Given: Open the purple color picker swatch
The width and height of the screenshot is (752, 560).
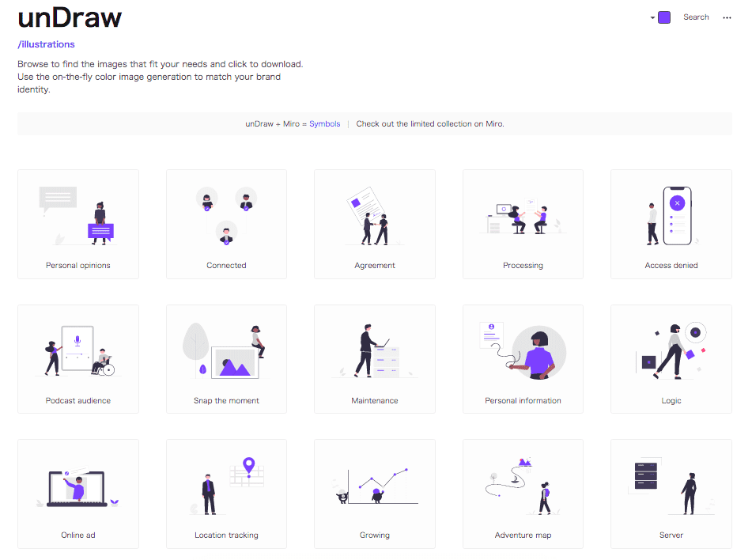Looking at the screenshot, I should click(664, 17).
